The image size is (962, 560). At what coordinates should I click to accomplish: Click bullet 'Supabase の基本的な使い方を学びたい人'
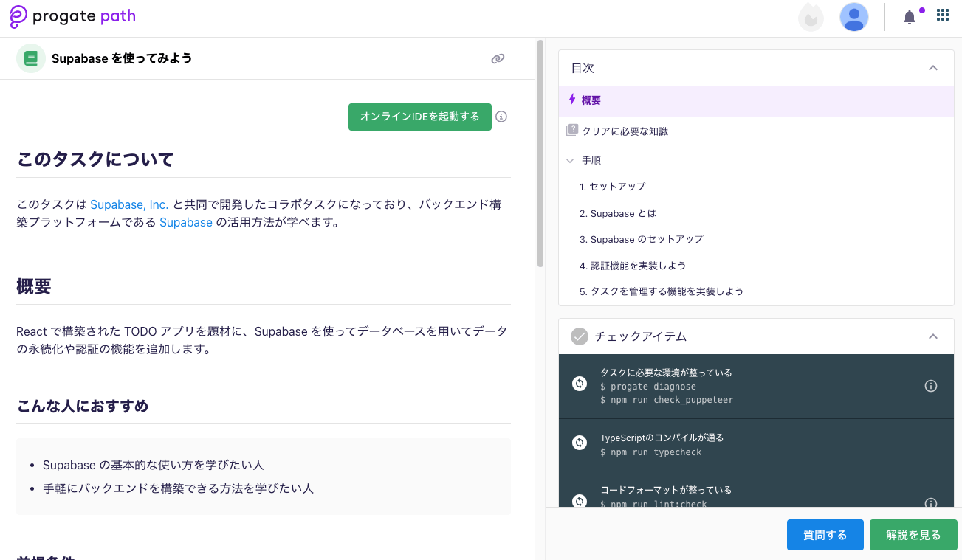154,465
